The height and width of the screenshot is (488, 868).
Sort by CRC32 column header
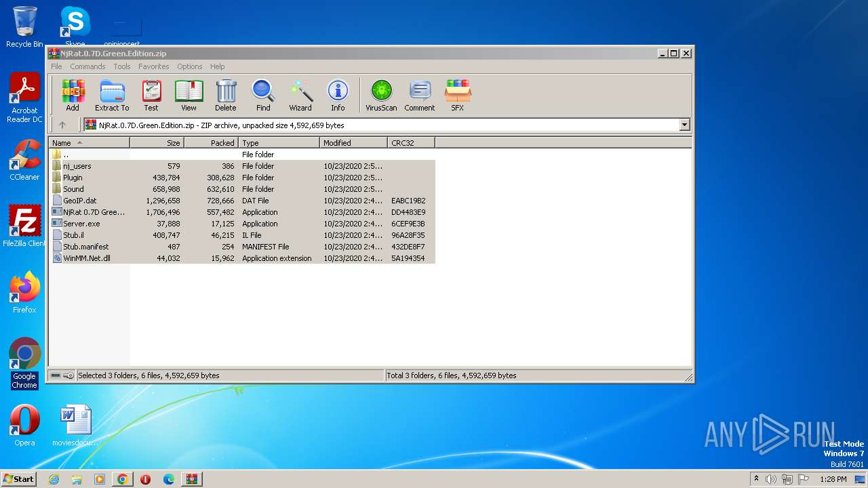click(x=411, y=143)
